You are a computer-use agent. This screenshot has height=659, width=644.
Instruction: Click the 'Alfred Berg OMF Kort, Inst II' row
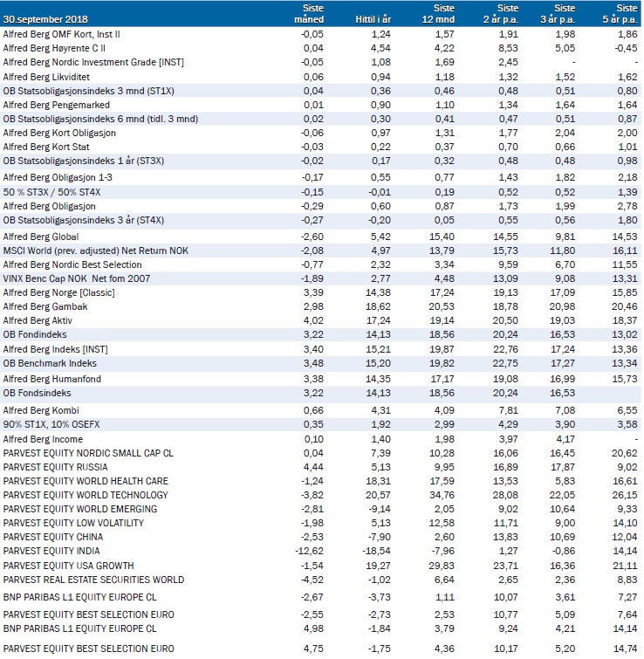322,34
